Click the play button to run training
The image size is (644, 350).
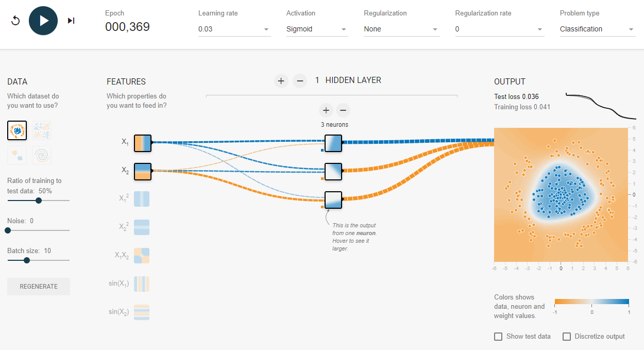(x=43, y=21)
